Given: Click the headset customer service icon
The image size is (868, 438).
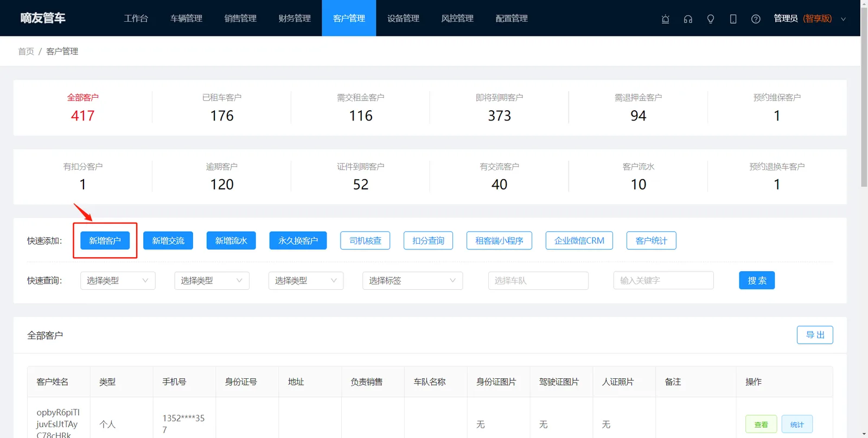Looking at the screenshot, I should [688, 19].
